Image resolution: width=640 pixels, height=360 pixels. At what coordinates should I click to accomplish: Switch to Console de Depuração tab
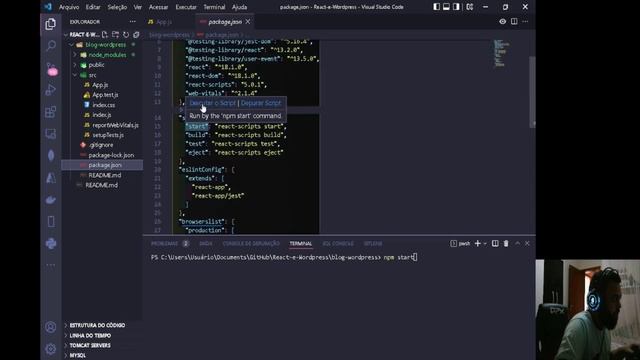tap(251, 244)
